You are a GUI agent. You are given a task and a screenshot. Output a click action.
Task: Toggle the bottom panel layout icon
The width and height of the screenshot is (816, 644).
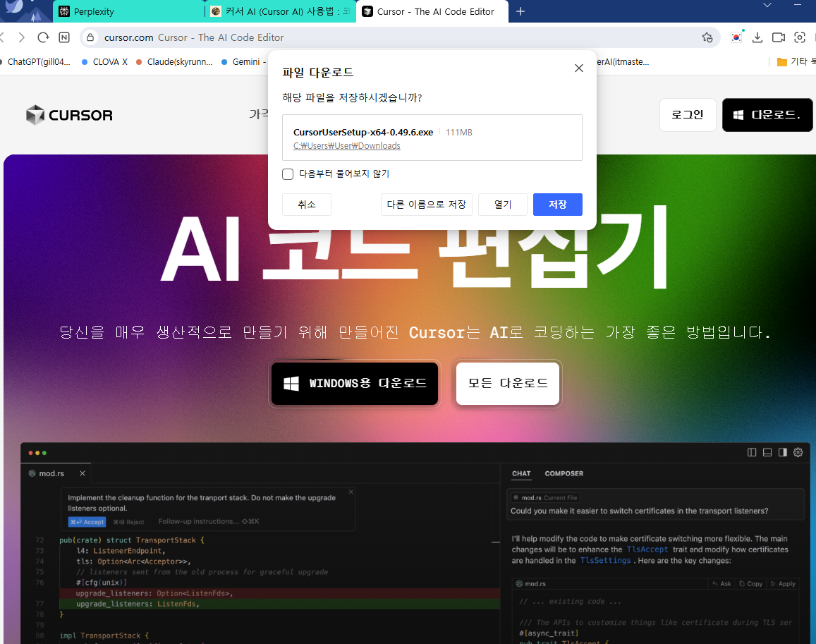click(x=767, y=452)
